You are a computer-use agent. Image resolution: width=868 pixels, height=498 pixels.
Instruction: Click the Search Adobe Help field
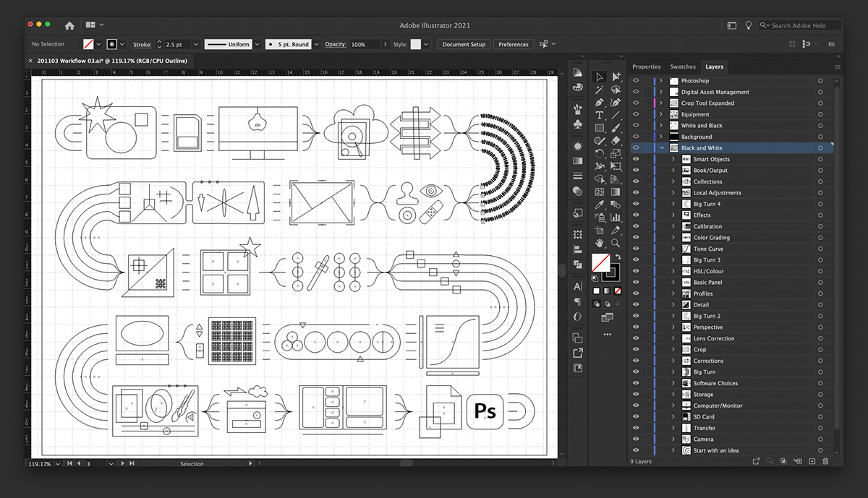800,25
